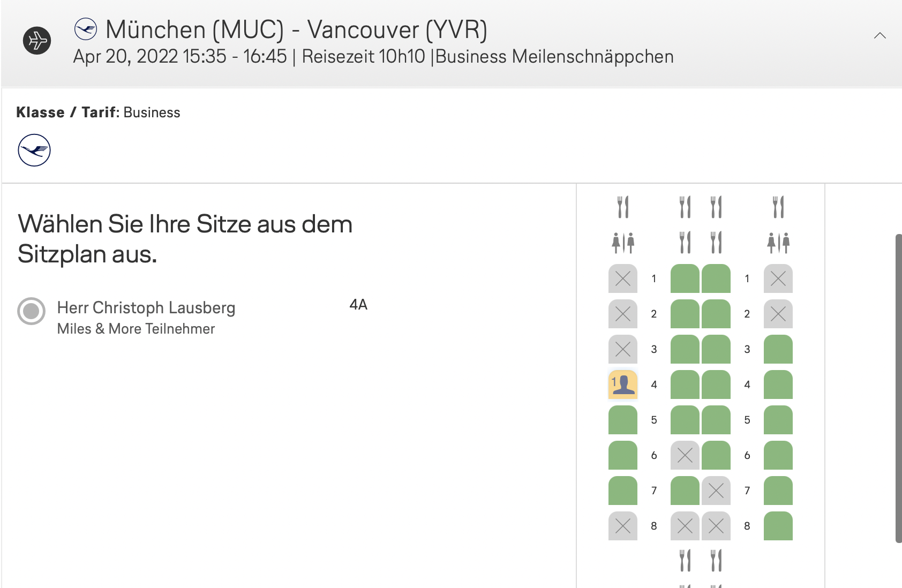The height and width of the screenshot is (588, 902).
Task: Select the right window seat in row 3
Action: pyautogui.click(x=778, y=349)
